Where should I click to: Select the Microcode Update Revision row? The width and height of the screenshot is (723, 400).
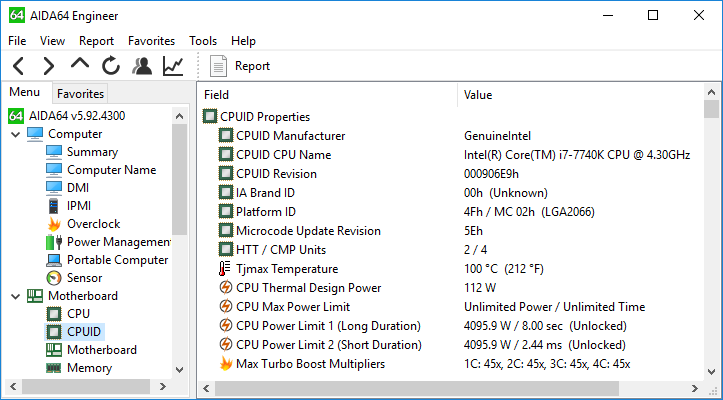[452, 231]
